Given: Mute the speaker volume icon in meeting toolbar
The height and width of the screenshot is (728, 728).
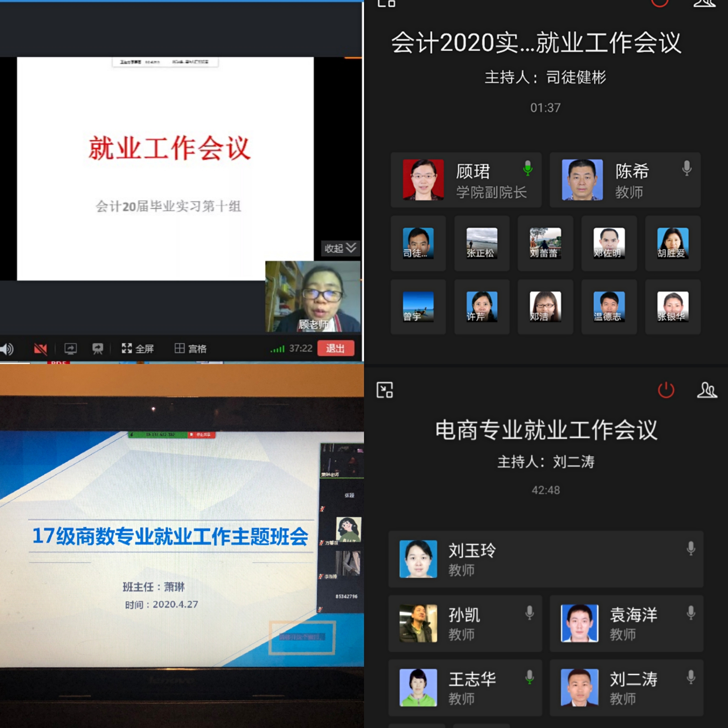Looking at the screenshot, I should pyautogui.click(x=6, y=349).
